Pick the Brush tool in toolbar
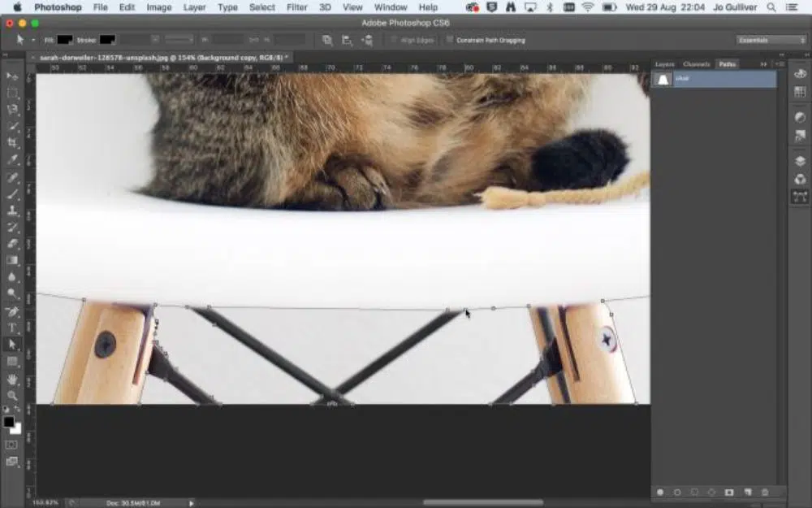Screen dimensions: 812x508 13,193
